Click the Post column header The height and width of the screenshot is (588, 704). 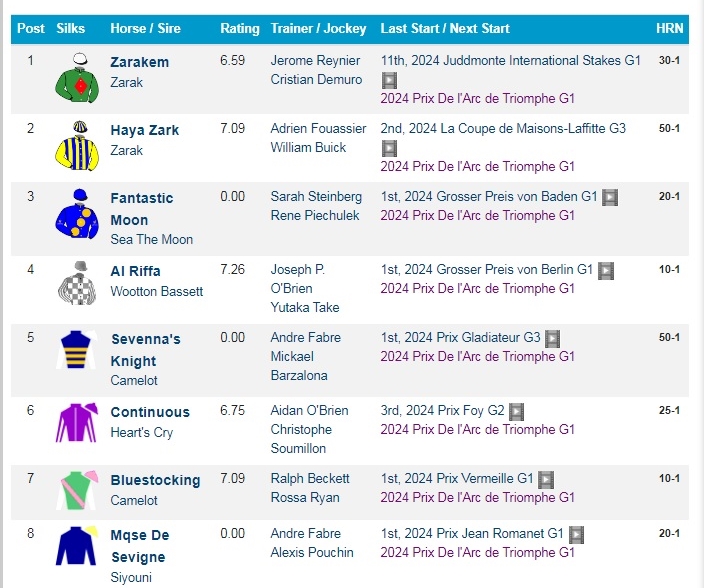pos(31,29)
